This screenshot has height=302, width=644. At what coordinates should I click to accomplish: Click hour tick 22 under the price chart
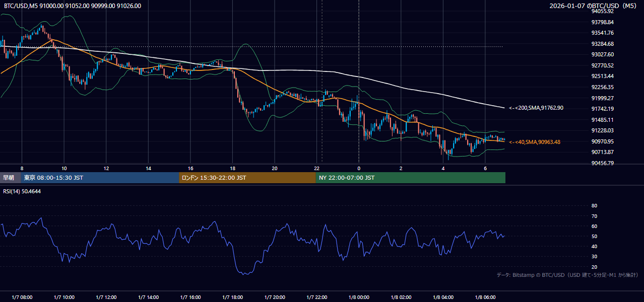click(316, 168)
